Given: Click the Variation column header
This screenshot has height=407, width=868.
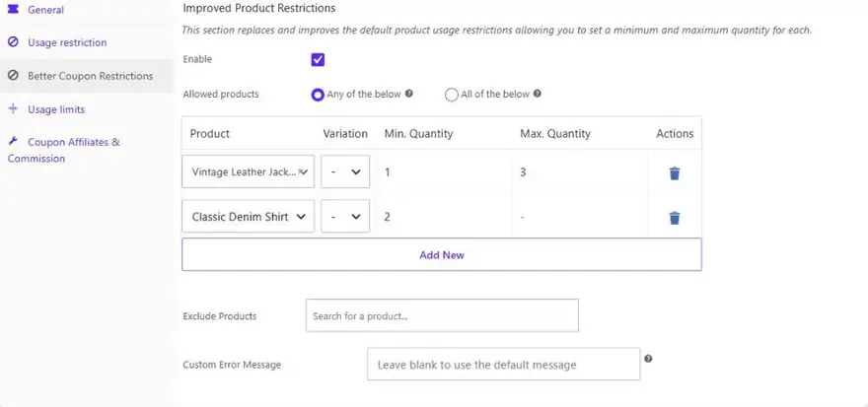Looking at the screenshot, I should [345, 133].
